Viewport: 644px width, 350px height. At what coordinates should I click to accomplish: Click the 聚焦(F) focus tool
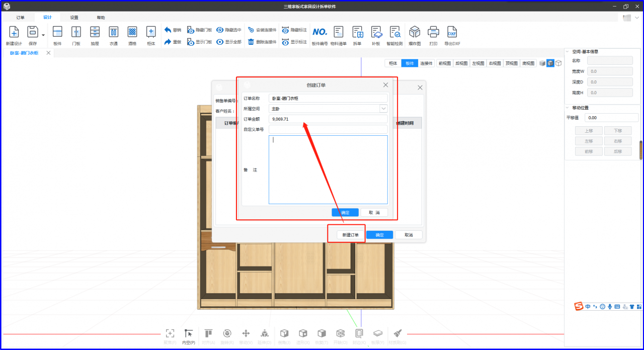[x=170, y=336]
